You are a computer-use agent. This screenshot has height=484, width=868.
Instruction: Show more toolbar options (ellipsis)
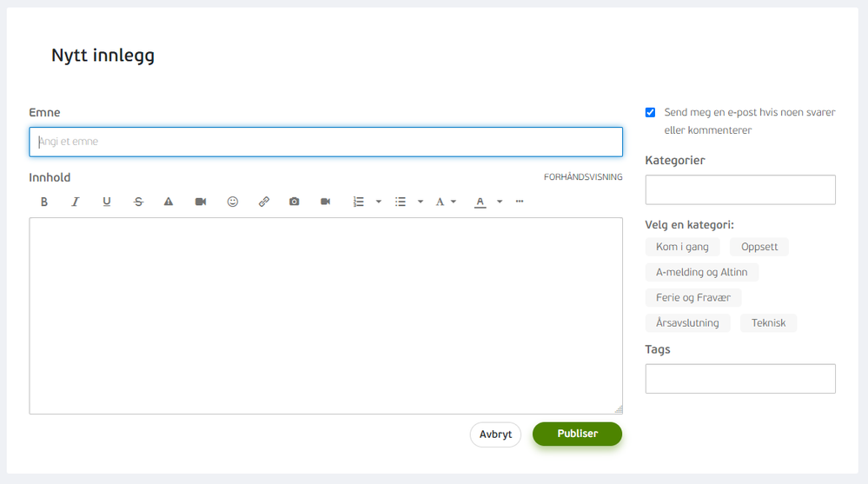click(520, 202)
